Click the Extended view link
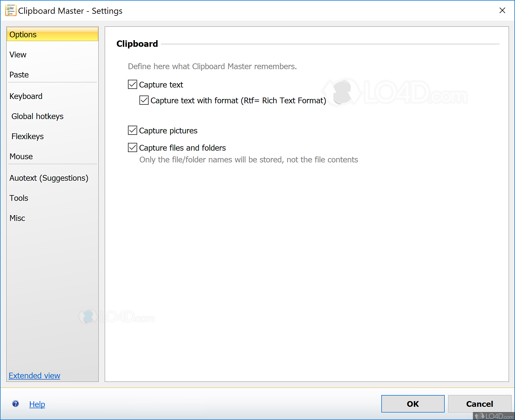 pos(34,376)
